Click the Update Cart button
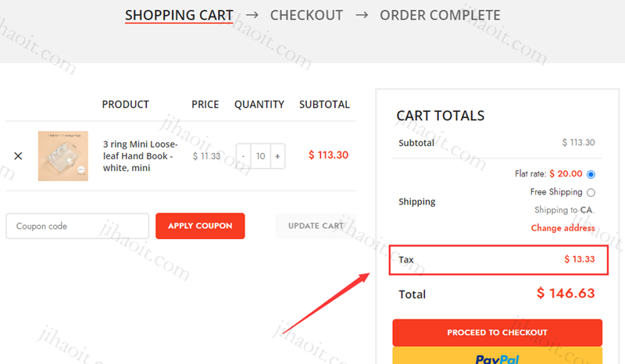This screenshot has width=625, height=364. [x=316, y=226]
